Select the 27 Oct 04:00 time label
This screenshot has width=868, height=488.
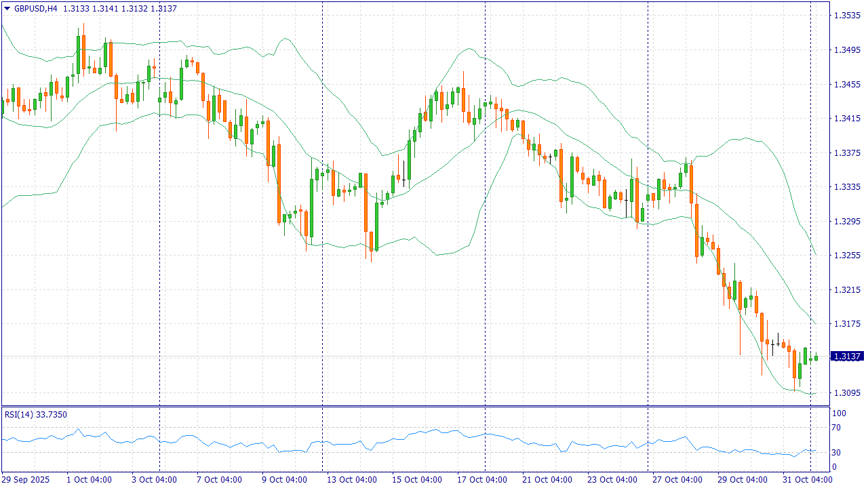(675, 480)
